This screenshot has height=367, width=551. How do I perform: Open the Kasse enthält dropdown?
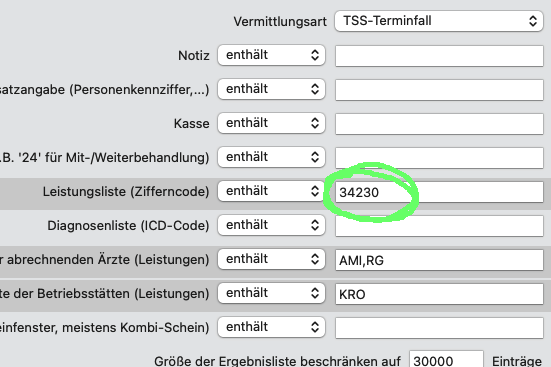point(271,123)
